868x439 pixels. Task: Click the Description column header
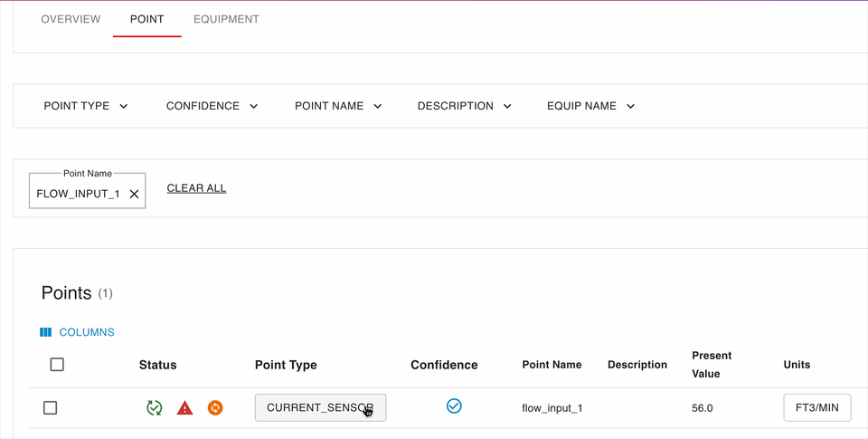click(637, 365)
